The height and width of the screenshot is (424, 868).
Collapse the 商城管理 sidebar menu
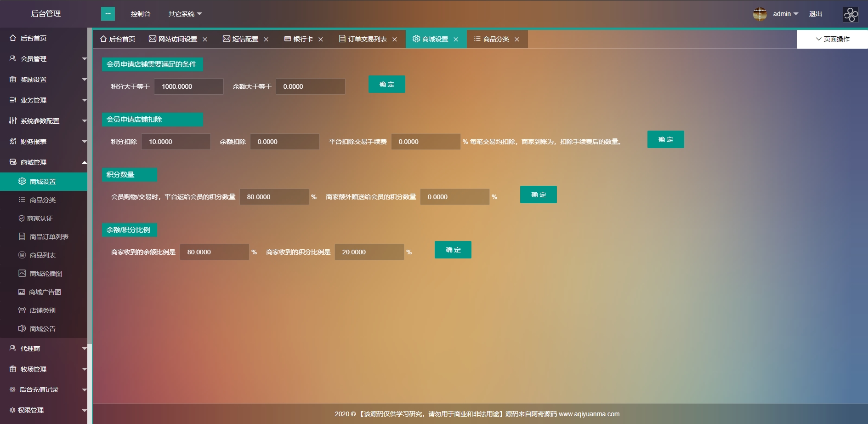[x=44, y=162]
